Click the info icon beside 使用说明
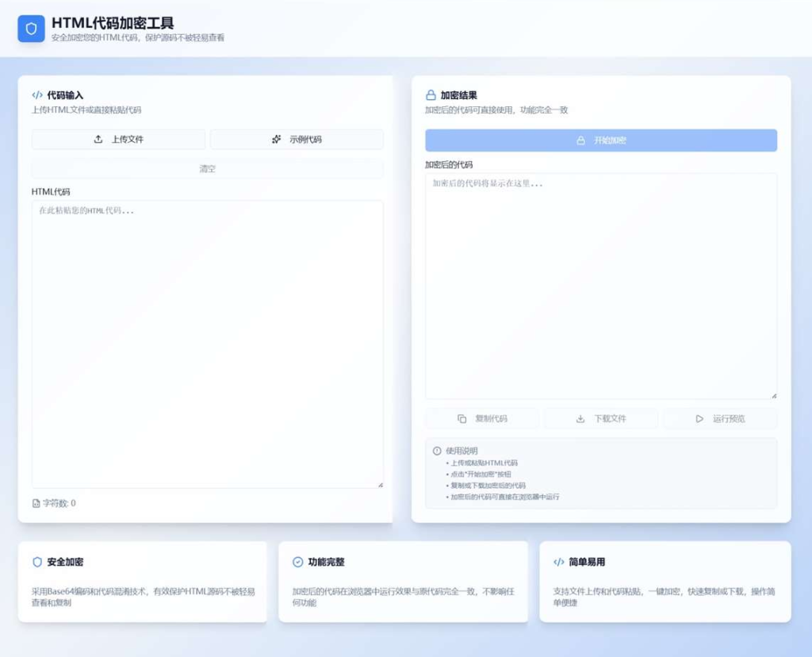812x657 pixels. pyautogui.click(x=437, y=451)
